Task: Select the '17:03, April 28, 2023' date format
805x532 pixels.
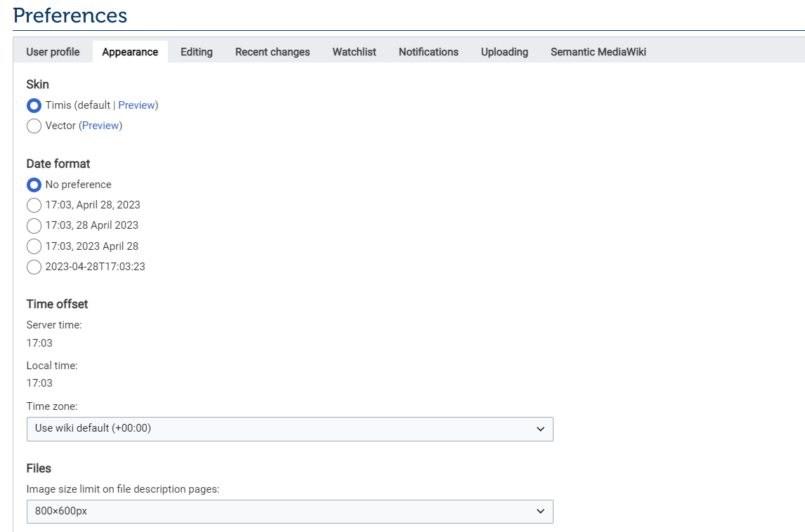Action: tap(34, 205)
